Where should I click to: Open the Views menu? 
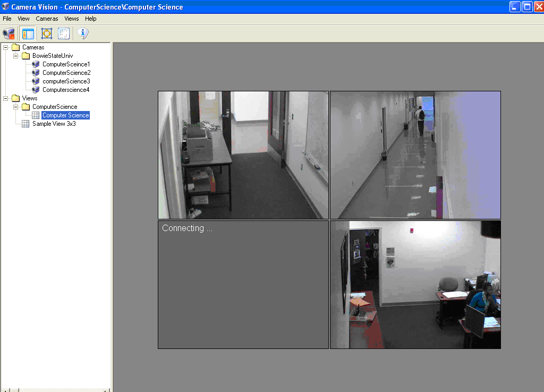tap(72, 19)
